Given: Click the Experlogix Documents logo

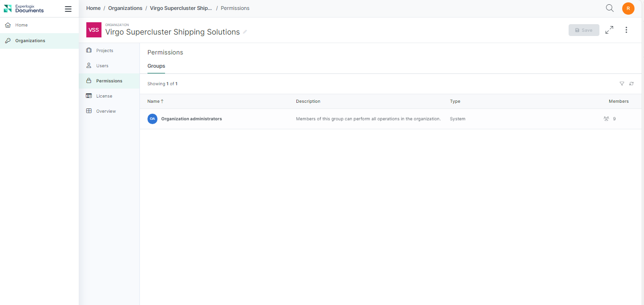Looking at the screenshot, I should [24, 9].
